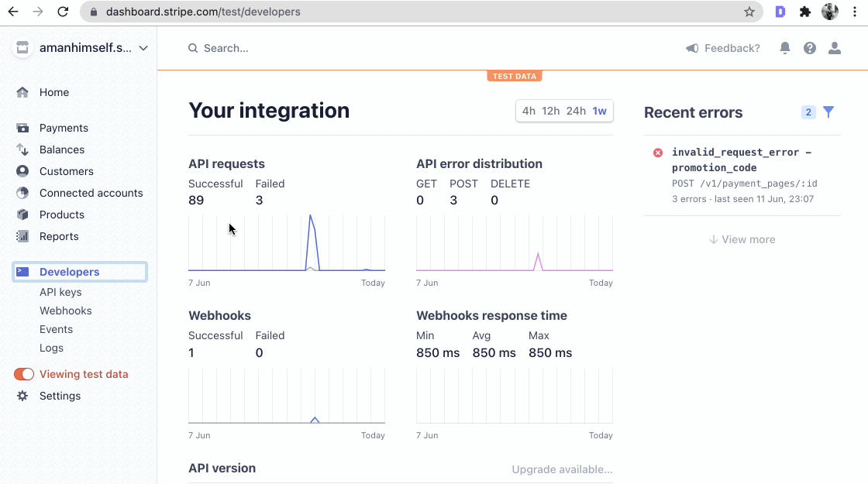This screenshot has height=484, width=868.
Task: Open Home in the sidebar
Action: [54, 92]
